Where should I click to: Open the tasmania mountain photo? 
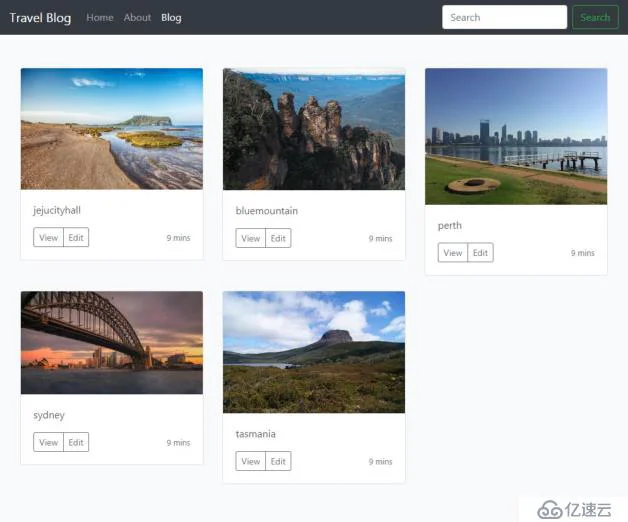coord(314,352)
